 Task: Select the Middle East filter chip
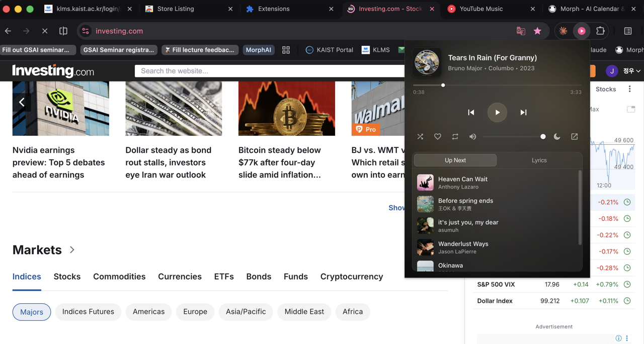[304, 312]
